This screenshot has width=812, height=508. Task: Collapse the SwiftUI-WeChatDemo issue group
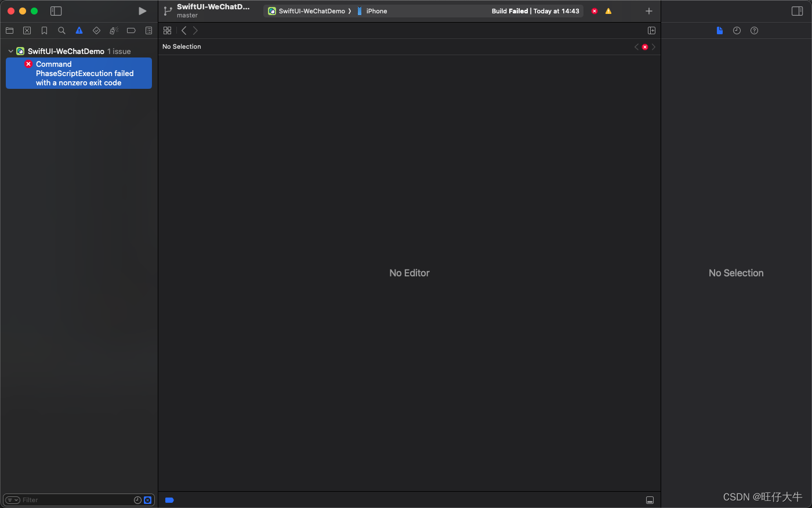coord(10,51)
